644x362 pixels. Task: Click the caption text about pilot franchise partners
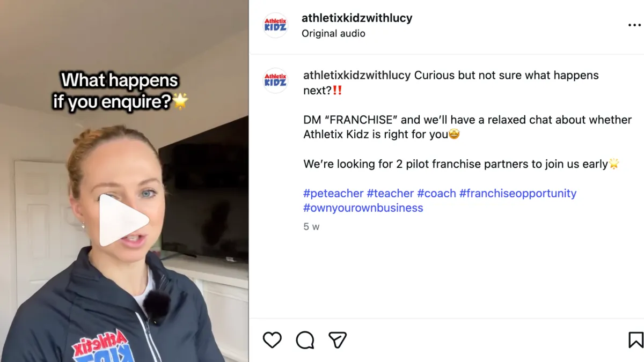tap(461, 164)
